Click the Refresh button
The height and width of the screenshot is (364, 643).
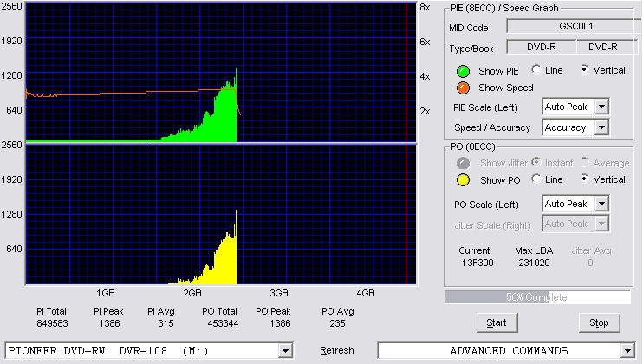[x=337, y=351]
